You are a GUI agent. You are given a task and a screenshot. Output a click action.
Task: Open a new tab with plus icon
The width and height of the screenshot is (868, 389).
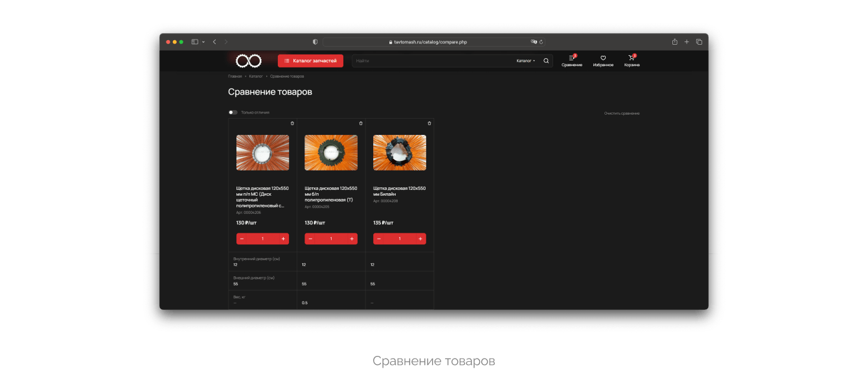point(687,41)
